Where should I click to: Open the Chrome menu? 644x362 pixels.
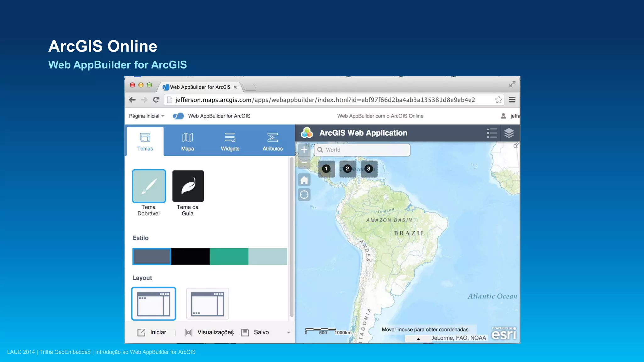[512, 100]
